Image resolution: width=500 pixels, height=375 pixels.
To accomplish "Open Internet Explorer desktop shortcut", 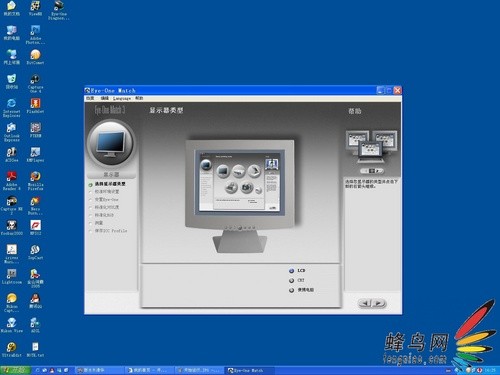I will pyautogui.click(x=12, y=107).
